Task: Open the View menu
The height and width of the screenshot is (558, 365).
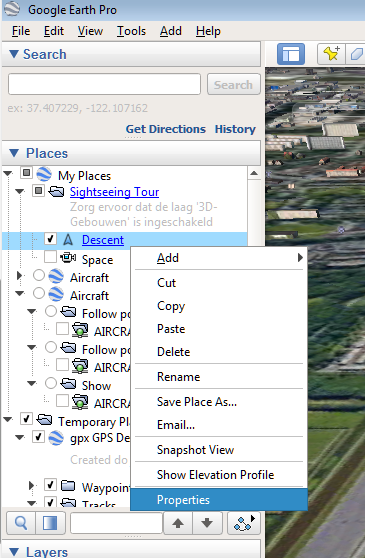Action: click(90, 31)
